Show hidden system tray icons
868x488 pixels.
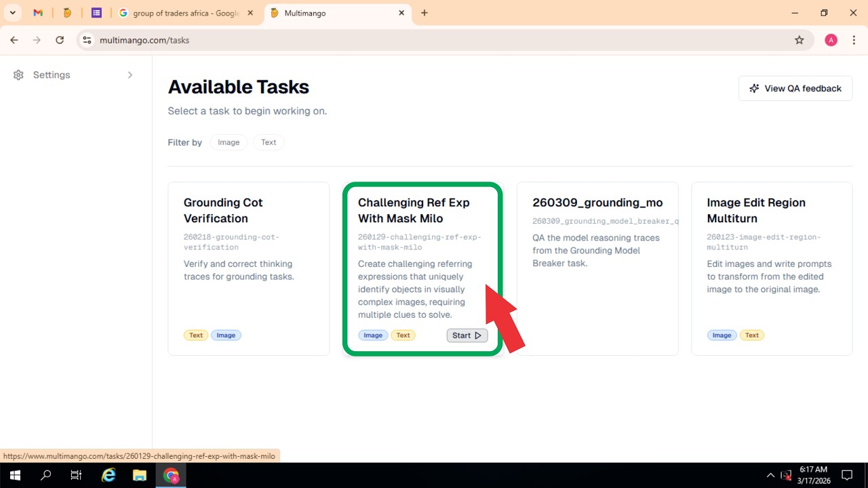770,475
